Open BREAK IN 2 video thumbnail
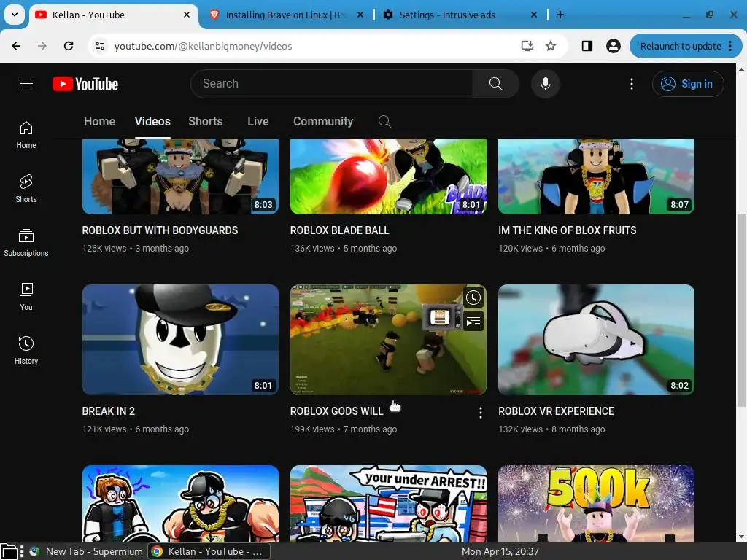The width and height of the screenshot is (747, 560). (x=180, y=340)
